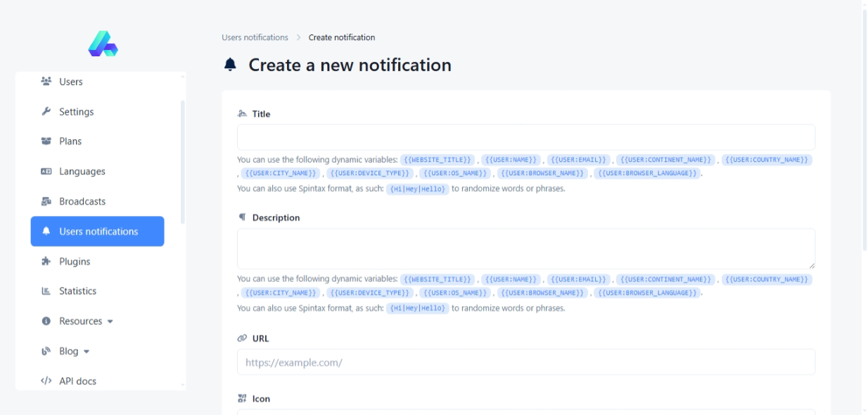Click the {{USER:NAME}} variable under Title

point(512,160)
